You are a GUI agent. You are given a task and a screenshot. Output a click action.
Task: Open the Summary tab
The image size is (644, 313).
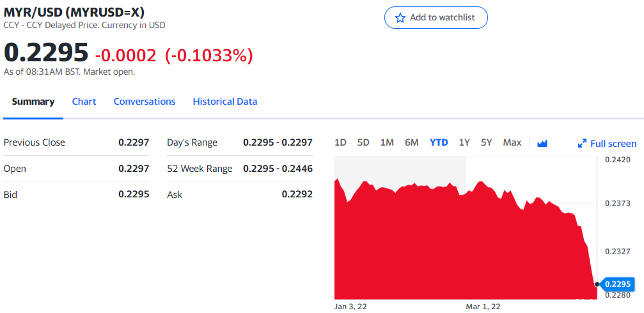pyautogui.click(x=33, y=102)
